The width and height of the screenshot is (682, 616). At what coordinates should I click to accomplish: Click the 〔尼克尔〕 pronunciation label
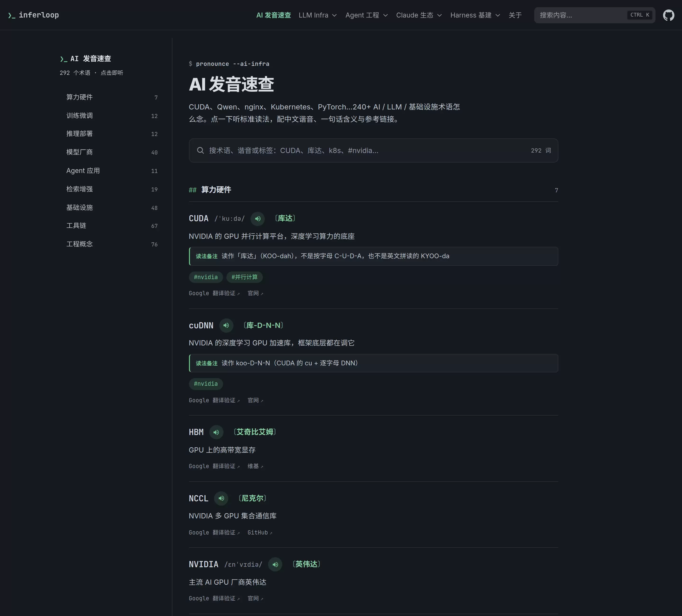coord(252,498)
